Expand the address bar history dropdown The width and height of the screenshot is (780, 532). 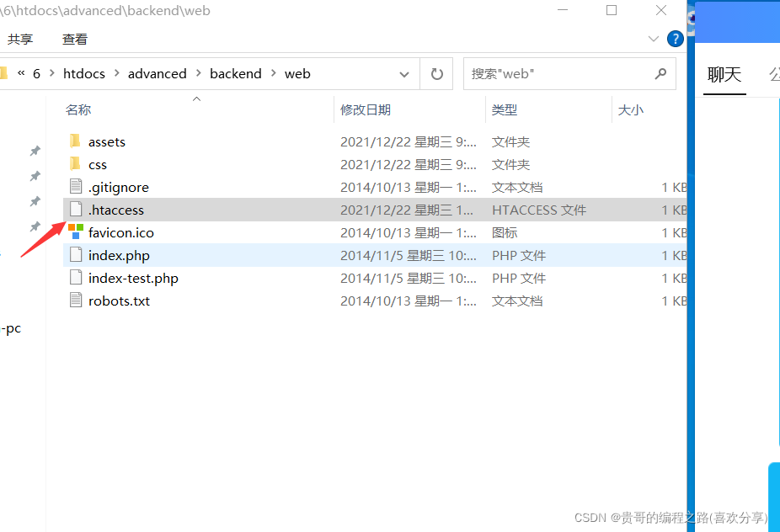404,75
